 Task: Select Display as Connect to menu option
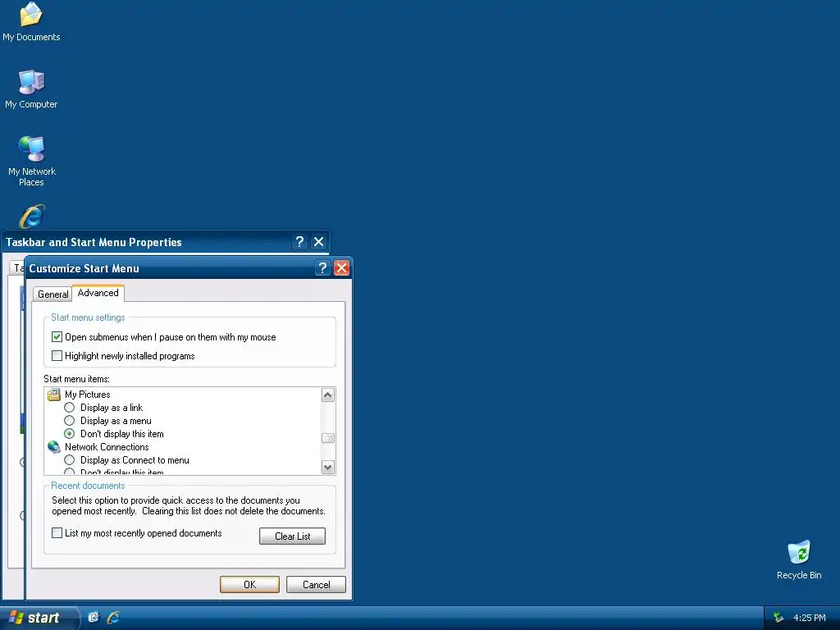coord(69,460)
